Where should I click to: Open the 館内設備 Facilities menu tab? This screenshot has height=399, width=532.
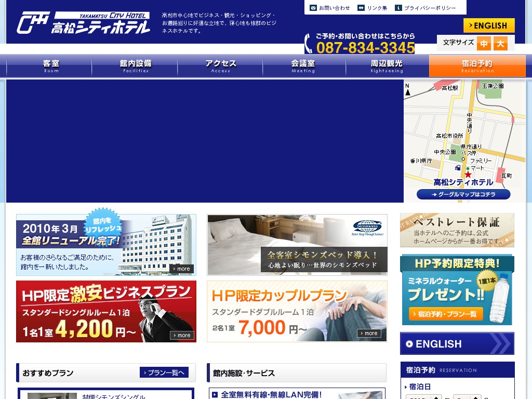[136, 66]
